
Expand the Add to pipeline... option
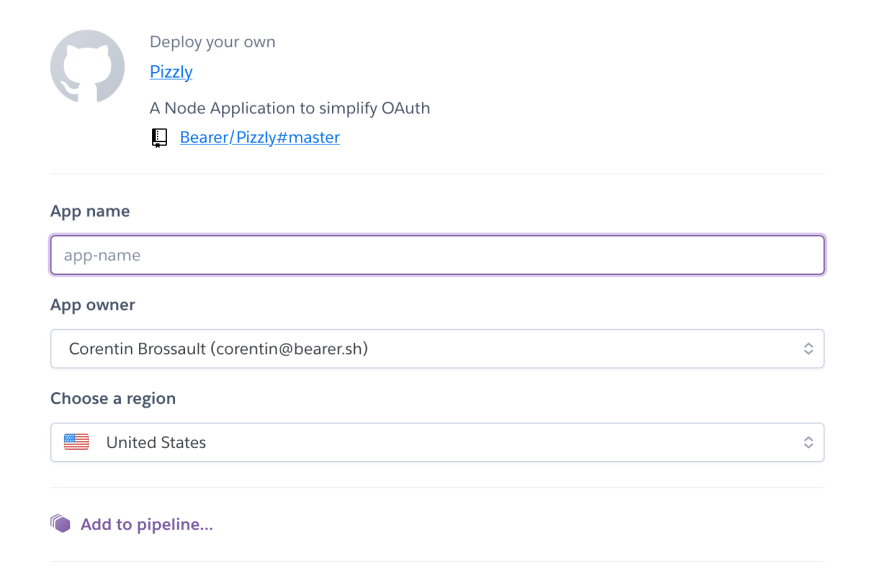click(x=146, y=524)
